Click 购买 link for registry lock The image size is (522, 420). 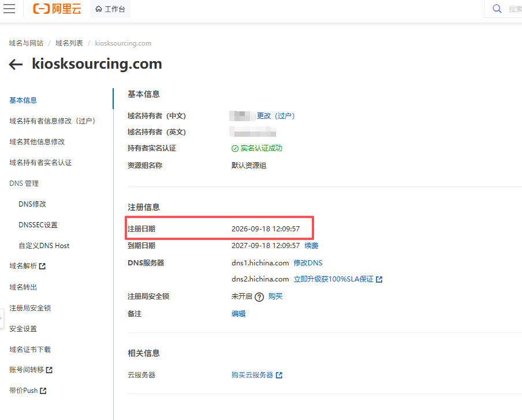point(275,297)
